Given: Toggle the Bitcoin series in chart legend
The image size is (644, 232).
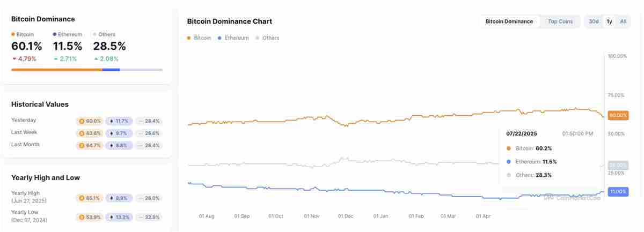Looking at the screenshot, I should click(199, 38).
